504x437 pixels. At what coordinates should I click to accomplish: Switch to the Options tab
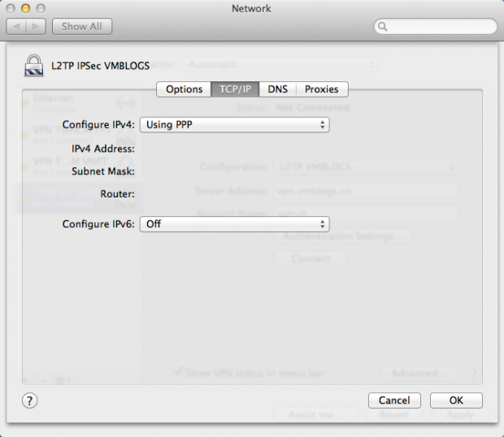(x=184, y=89)
